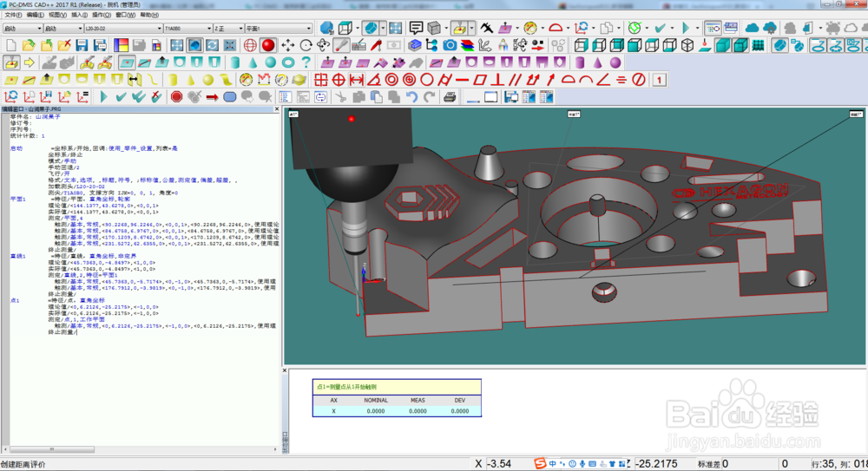
Task: Click the scissors cut icon
Action: pyautogui.click(x=341, y=97)
